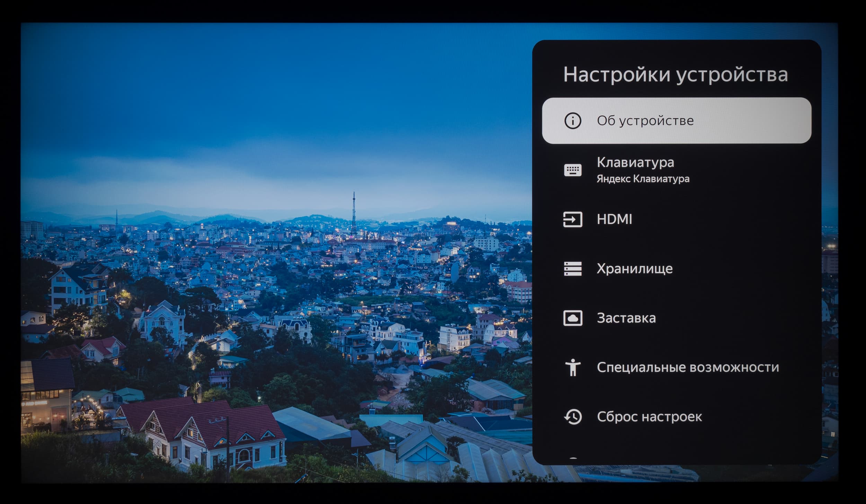Open the Об устройстве menu entry
This screenshot has height=504, width=866.
pos(645,121)
